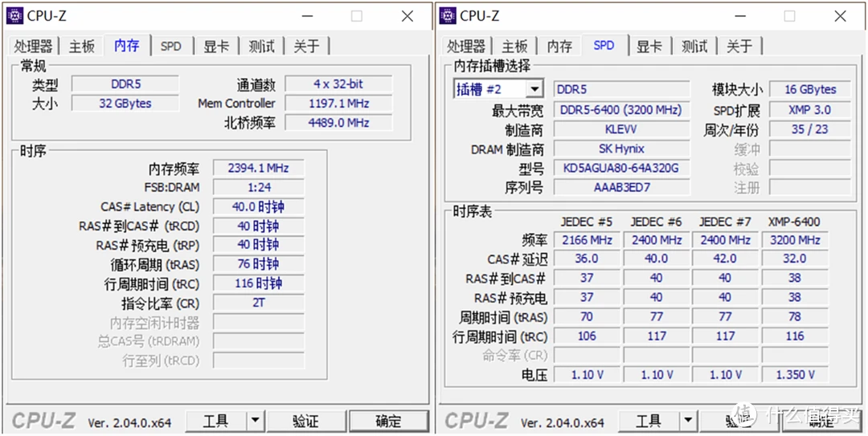Expand the 工具 dropdown arrow in right window
Viewport: 868px width, 436px height.
click(687, 422)
